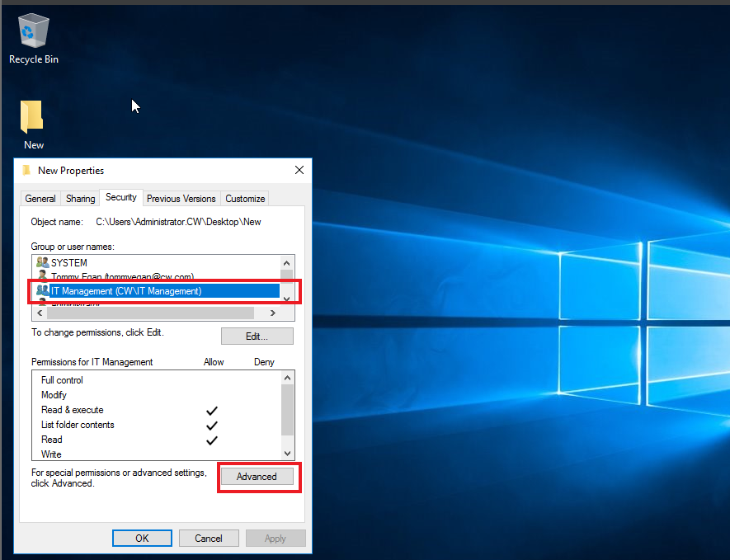730x560 pixels.
Task: Select IT Management group in list
Action: click(126, 290)
